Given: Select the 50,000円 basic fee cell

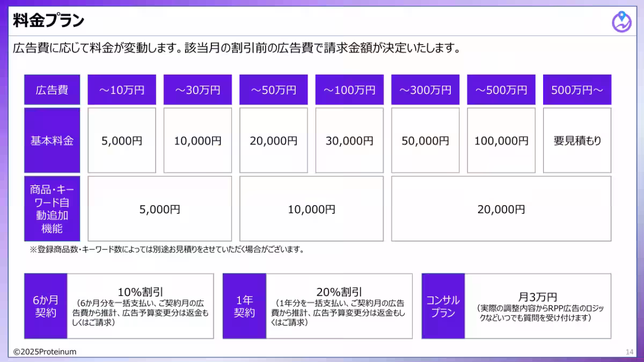Looking at the screenshot, I should pyautogui.click(x=426, y=141).
